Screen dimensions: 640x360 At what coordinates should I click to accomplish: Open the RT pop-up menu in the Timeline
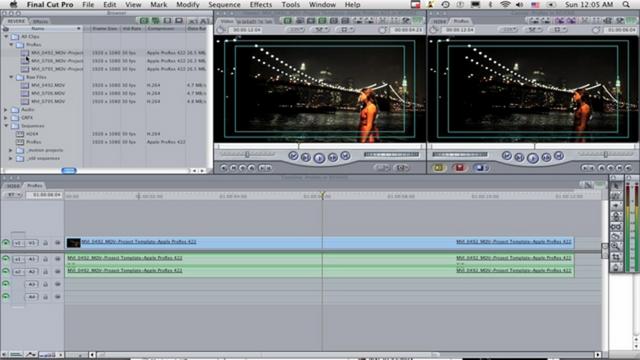click(13, 195)
